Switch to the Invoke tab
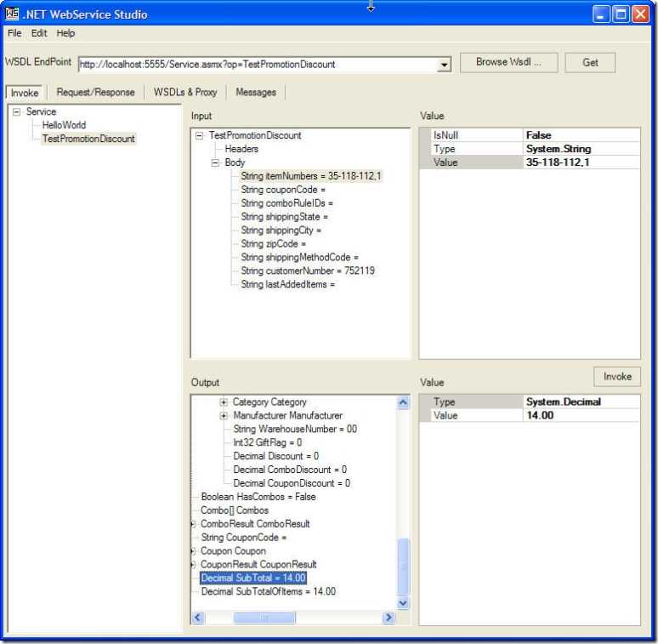 (x=25, y=93)
